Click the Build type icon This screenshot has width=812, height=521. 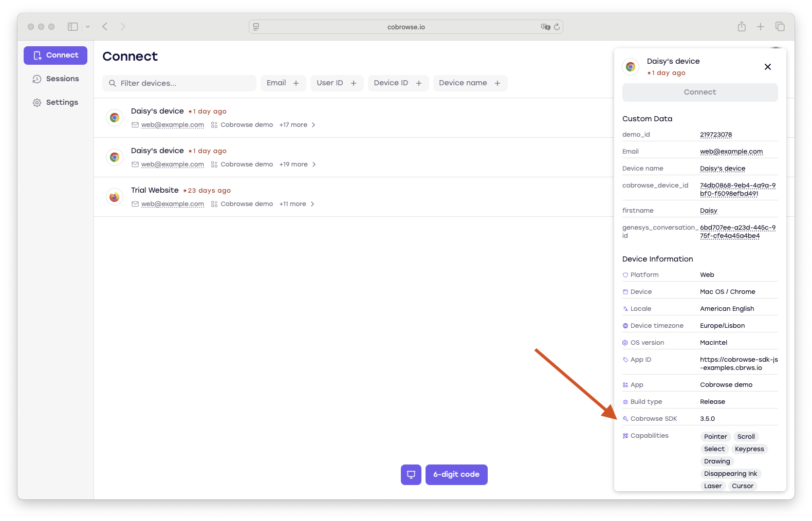(625, 402)
